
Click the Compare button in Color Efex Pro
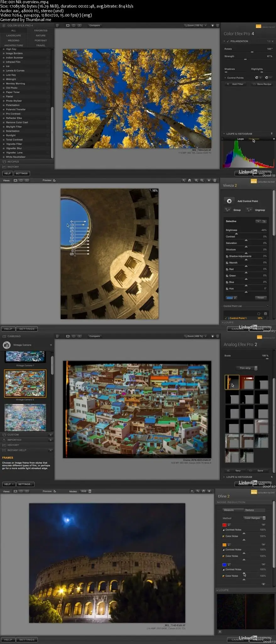pos(95,25)
